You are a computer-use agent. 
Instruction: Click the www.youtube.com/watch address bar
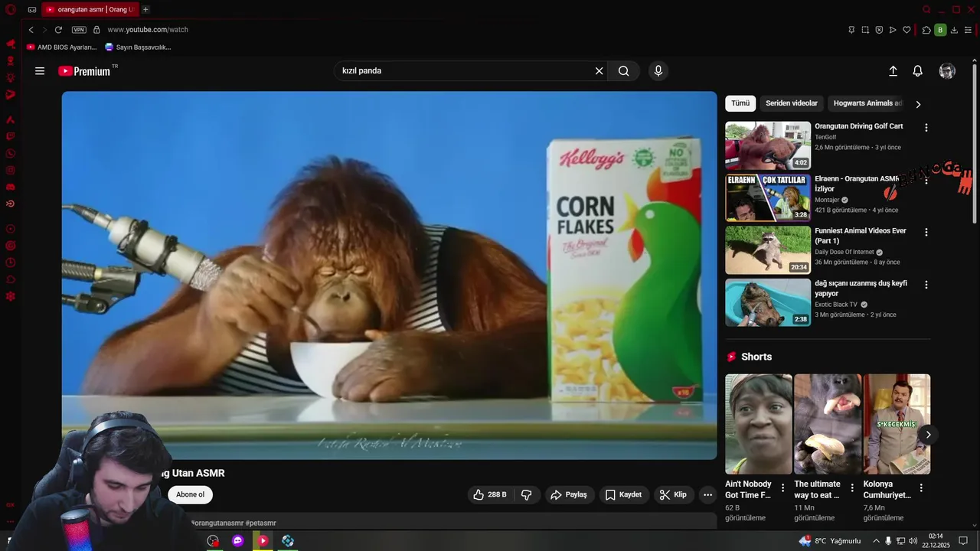pyautogui.click(x=148, y=30)
